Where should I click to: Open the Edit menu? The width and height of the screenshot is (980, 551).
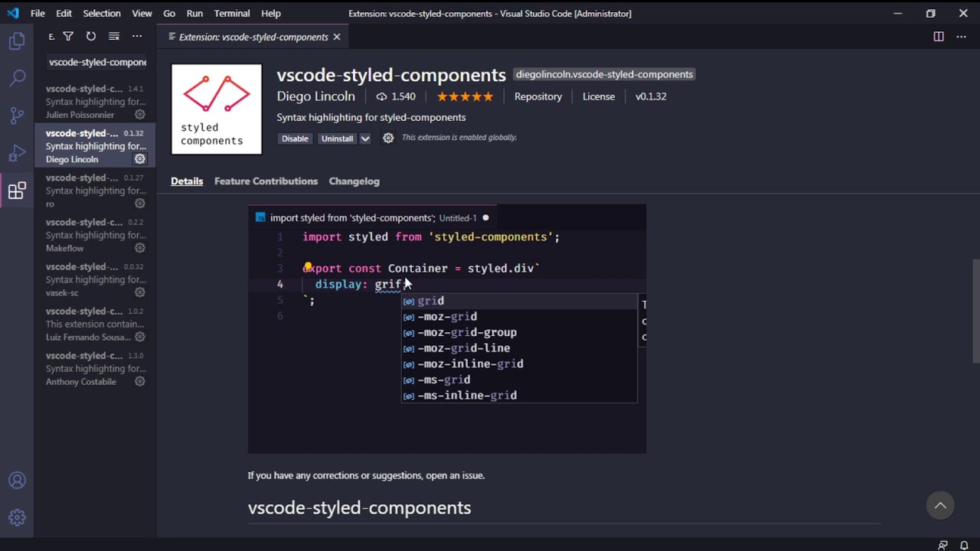click(64, 13)
